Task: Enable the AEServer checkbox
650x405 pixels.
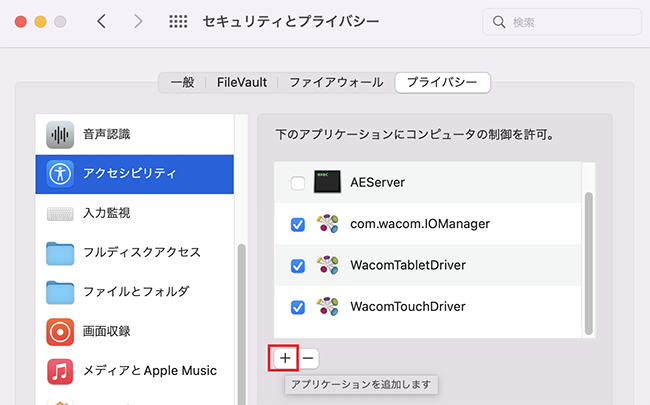Action: [x=298, y=183]
